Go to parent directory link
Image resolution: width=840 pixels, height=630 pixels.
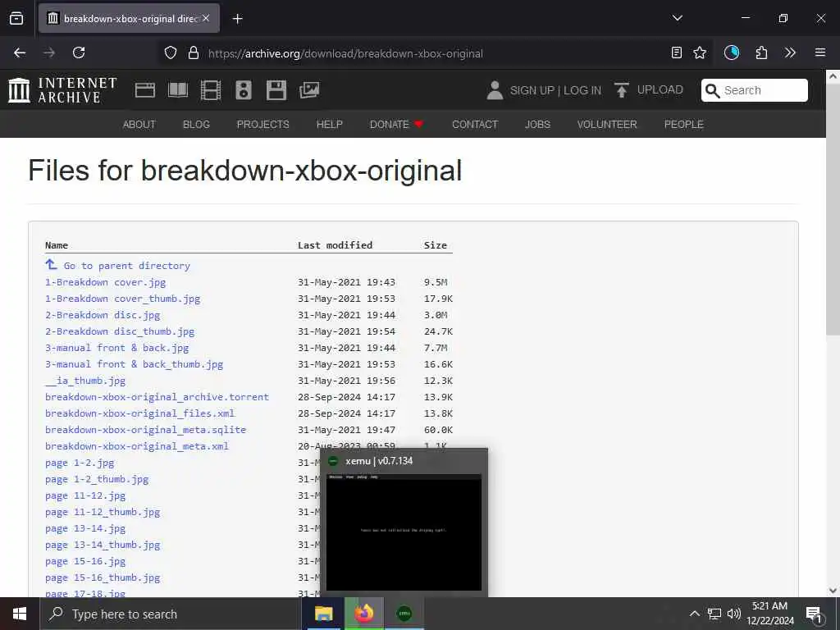[127, 266]
